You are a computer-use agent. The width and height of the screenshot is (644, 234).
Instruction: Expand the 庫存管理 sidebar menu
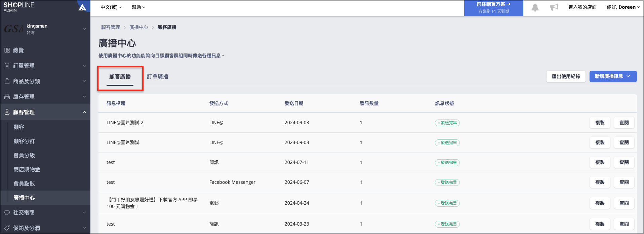point(84,97)
